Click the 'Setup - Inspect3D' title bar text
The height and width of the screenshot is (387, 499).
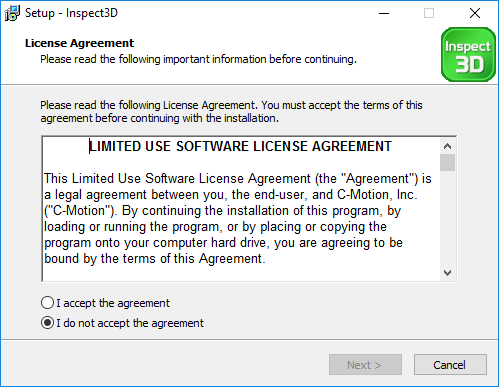71,13
